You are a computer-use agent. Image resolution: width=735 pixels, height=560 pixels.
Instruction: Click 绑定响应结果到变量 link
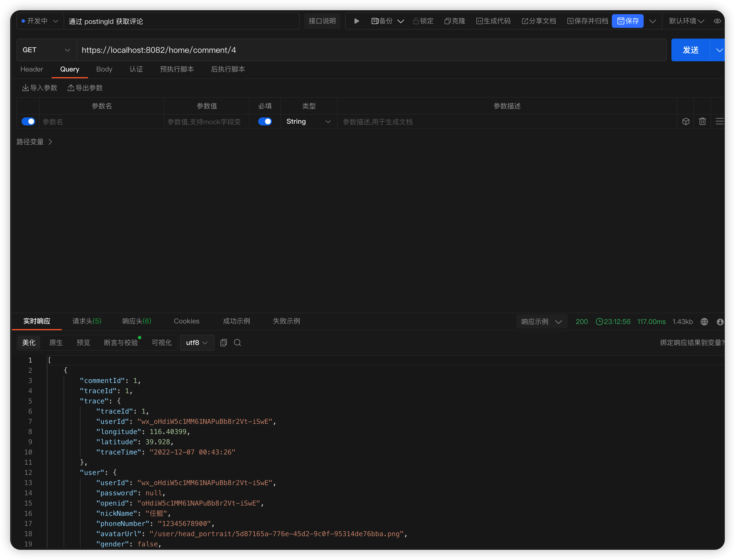click(x=692, y=343)
